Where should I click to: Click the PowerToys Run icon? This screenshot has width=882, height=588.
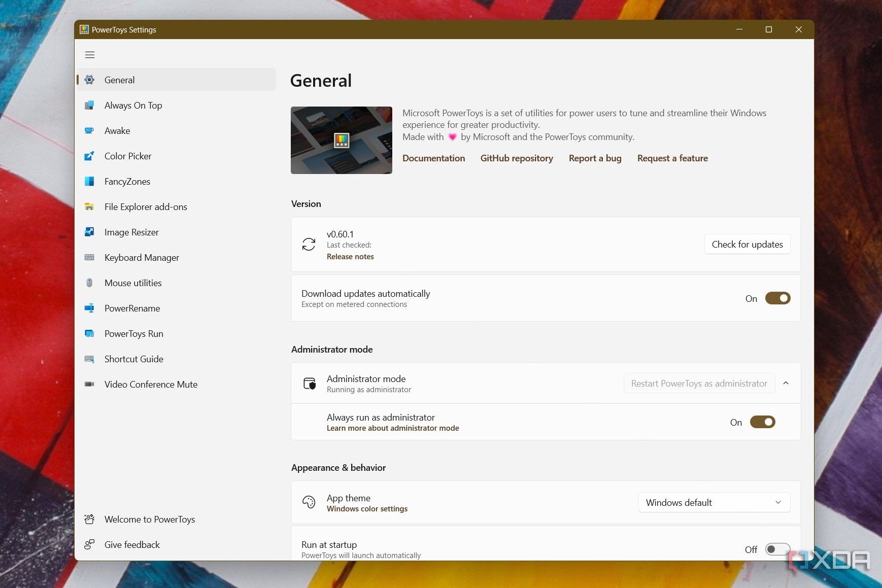[x=89, y=333]
